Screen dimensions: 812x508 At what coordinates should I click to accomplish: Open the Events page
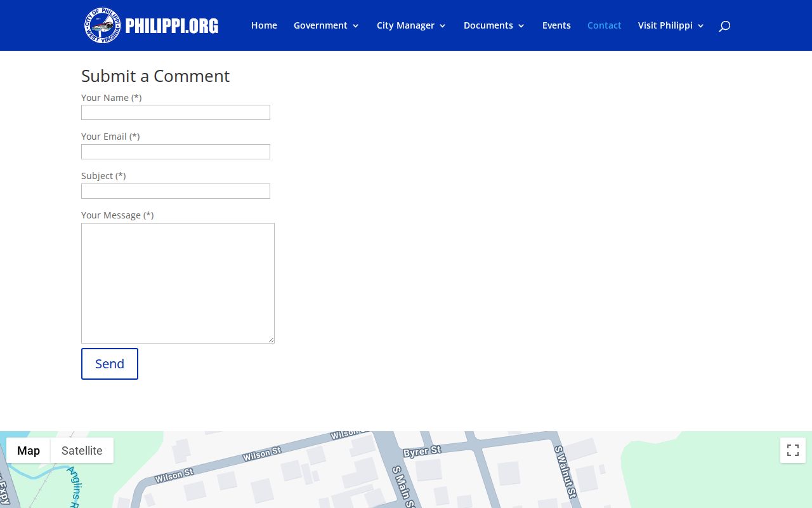pos(556,25)
